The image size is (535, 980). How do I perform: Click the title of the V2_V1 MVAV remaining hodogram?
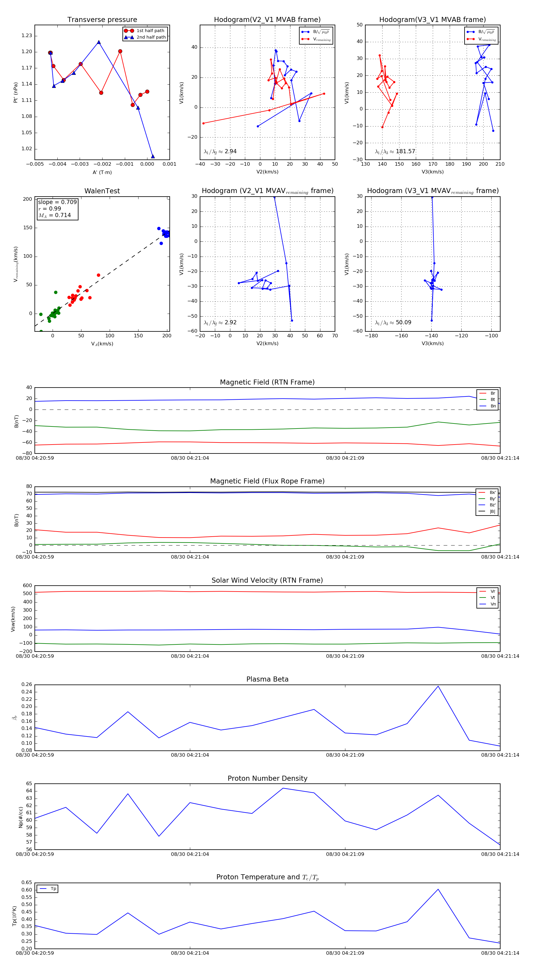(x=267, y=191)
